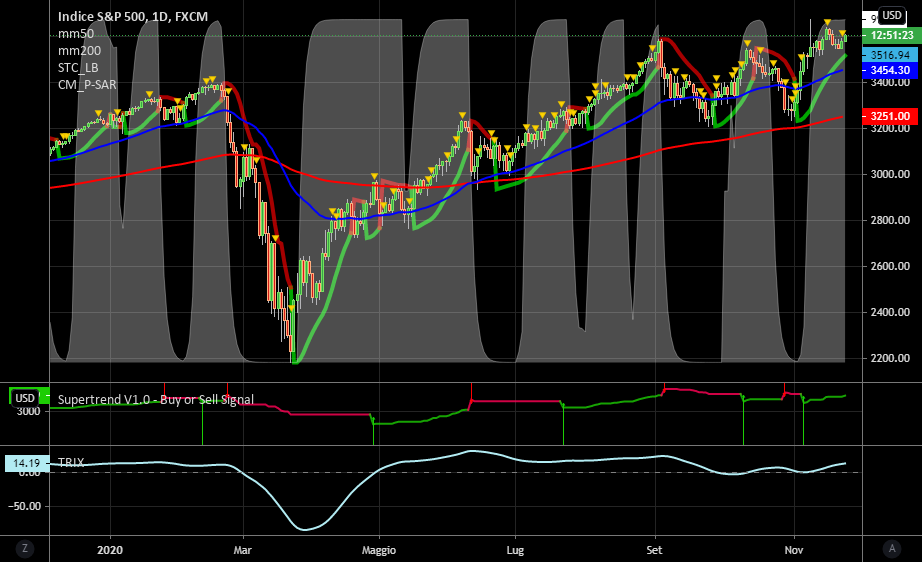Click the Set label on the time axis
The image size is (922, 562).
coord(654,550)
